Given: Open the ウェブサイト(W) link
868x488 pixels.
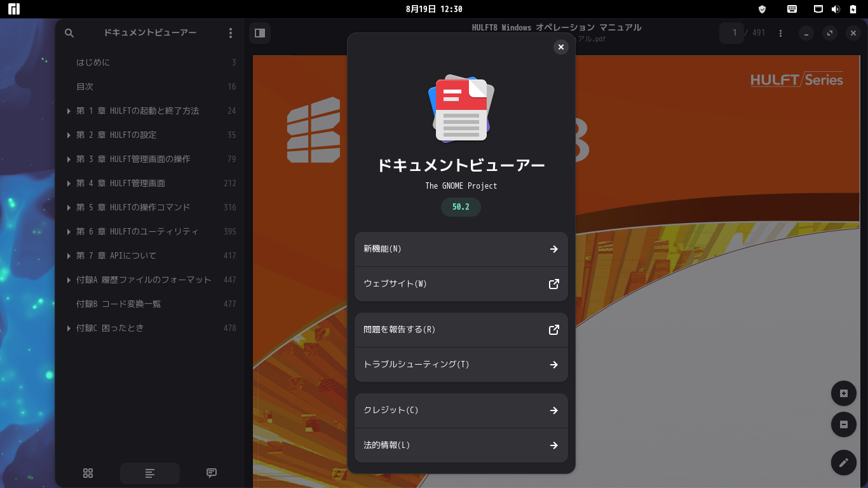Looking at the screenshot, I should 461,284.
